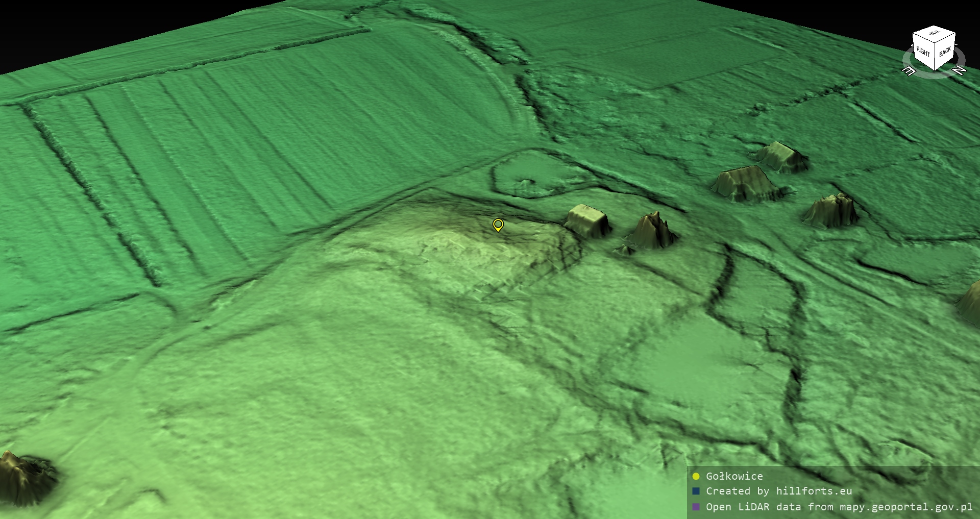Click the dark blue legend square
The height and width of the screenshot is (519, 980).
tap(696, 491)
